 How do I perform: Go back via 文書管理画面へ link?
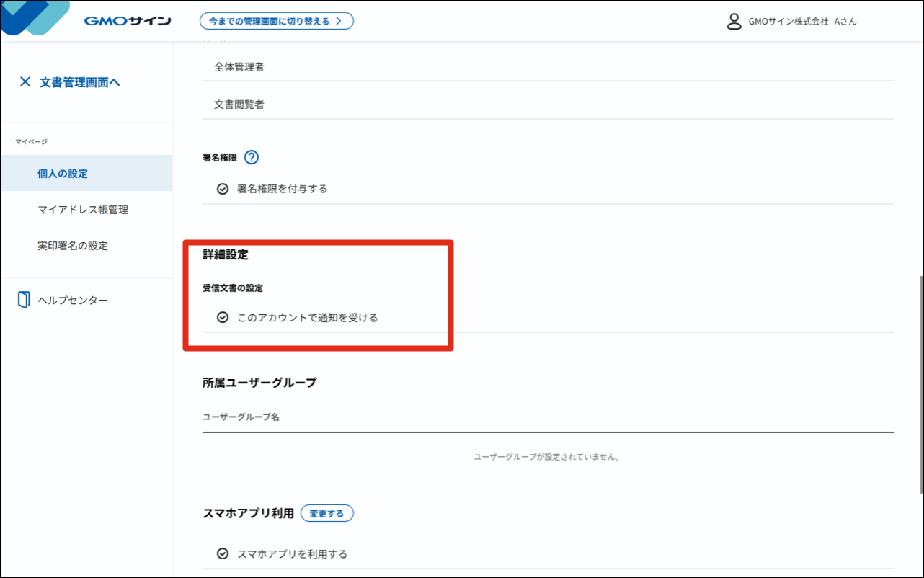pos(79,82)
